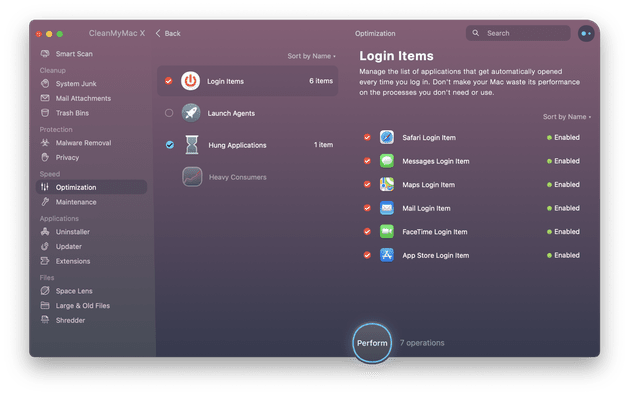Open Sort by Name in category list
The image size is (630, 396).
pyautogui.click(x=311, y=56)
